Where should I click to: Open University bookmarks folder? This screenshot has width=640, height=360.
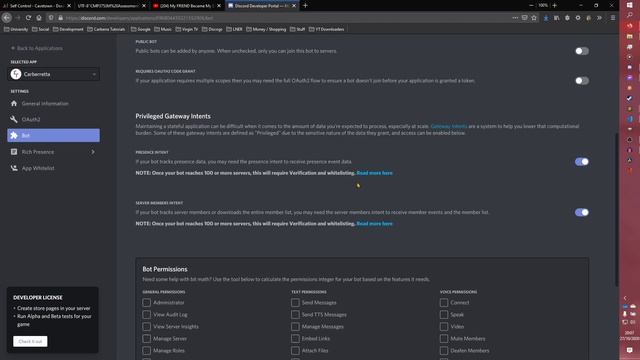click(x=16, y=29)
